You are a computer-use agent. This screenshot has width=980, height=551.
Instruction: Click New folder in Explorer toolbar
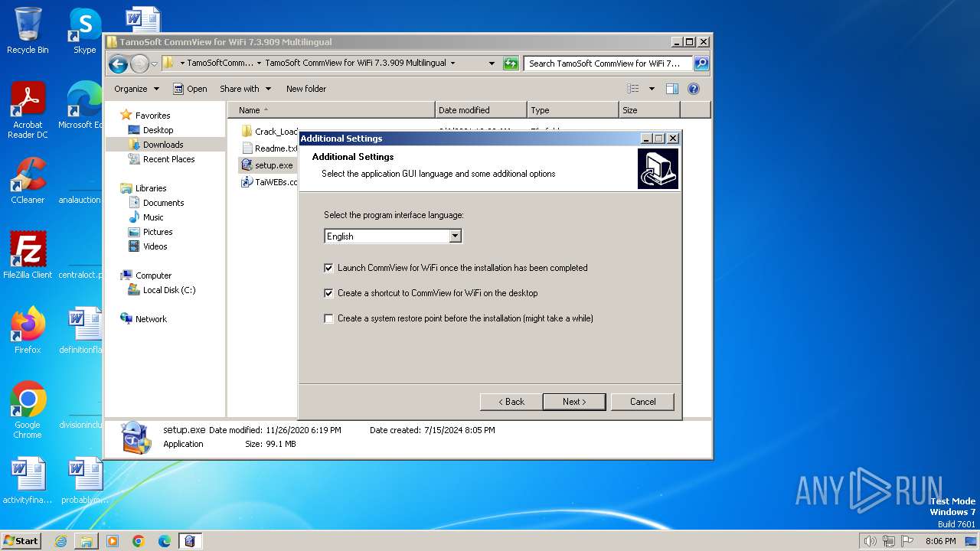click(306, 89)
